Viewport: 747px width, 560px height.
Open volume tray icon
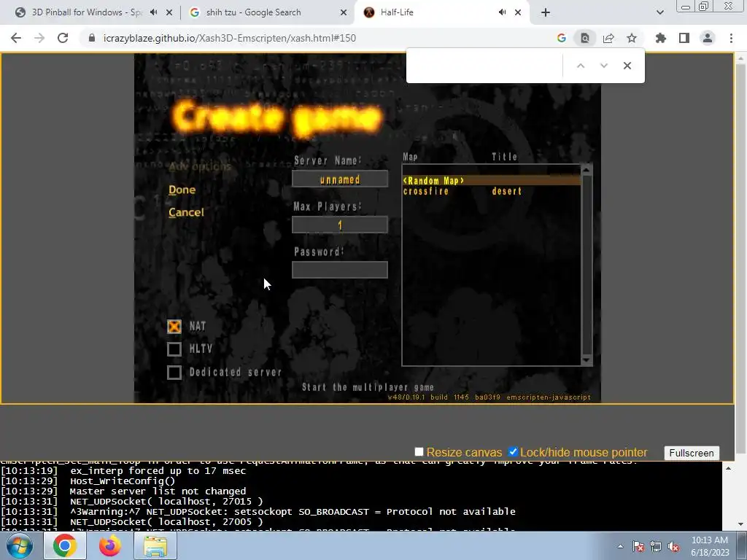[673, 547]
